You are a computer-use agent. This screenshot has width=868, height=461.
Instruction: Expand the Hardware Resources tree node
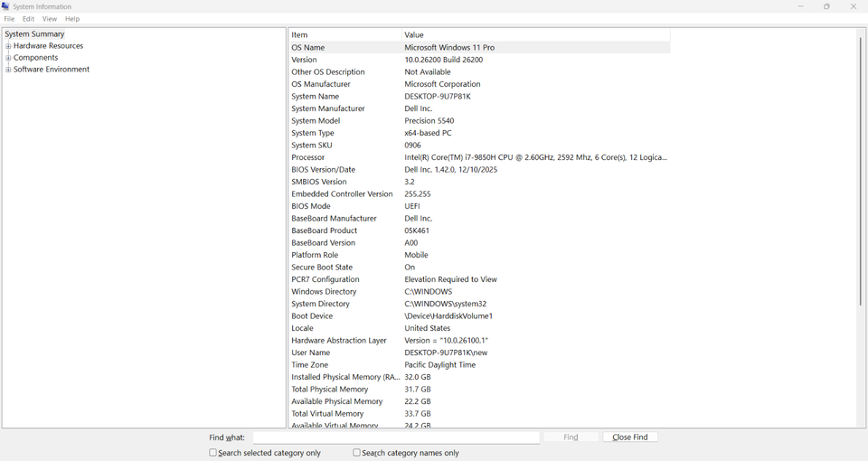8,46
